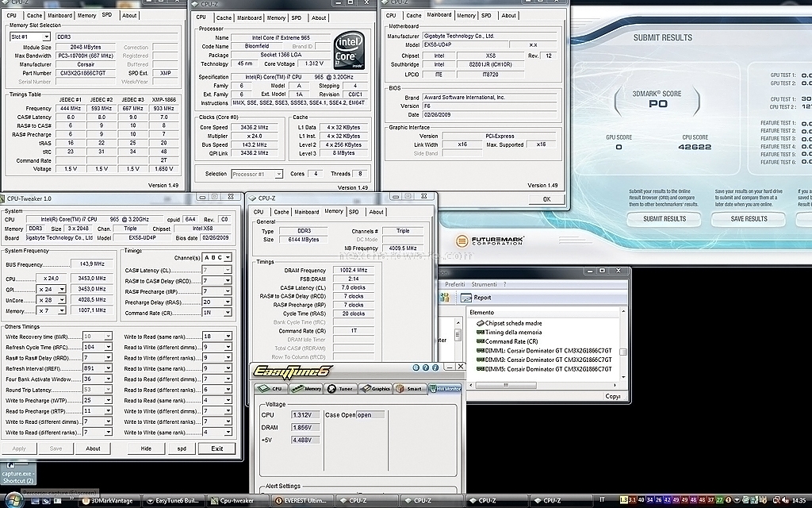
Task: Open EasyTune6 CPU tab
Action: [x=271, y=388]
